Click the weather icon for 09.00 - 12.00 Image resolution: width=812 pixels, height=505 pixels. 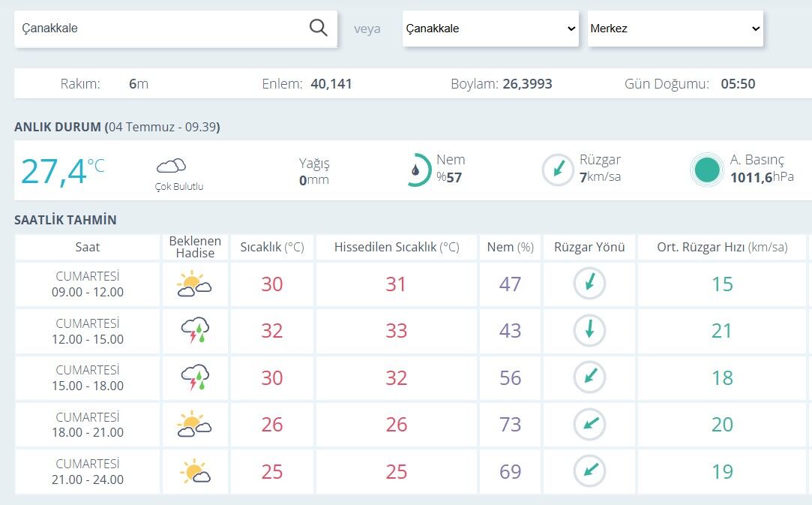194,284
